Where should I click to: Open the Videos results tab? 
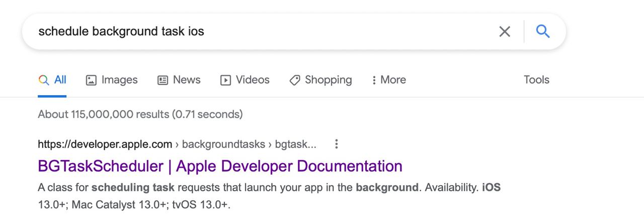[x=245, y=80]
